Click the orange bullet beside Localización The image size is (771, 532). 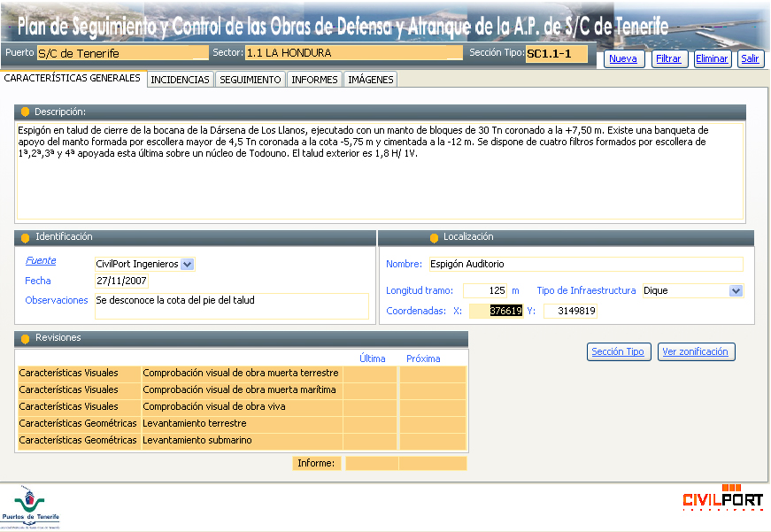[x=434, y=238]
